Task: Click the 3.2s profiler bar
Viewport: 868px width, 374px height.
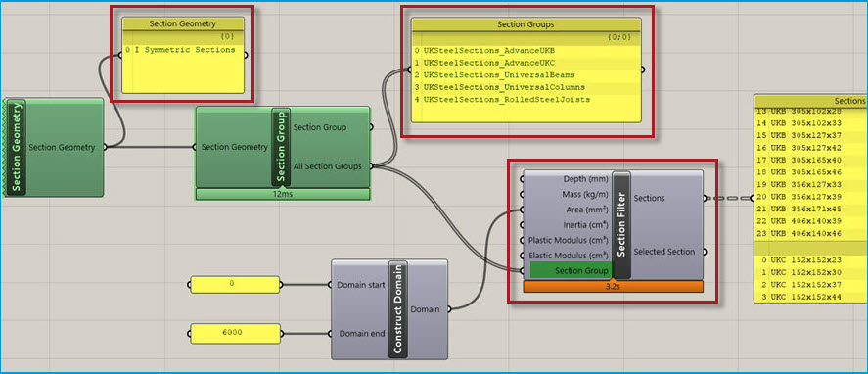Action: tap(613, 287)
